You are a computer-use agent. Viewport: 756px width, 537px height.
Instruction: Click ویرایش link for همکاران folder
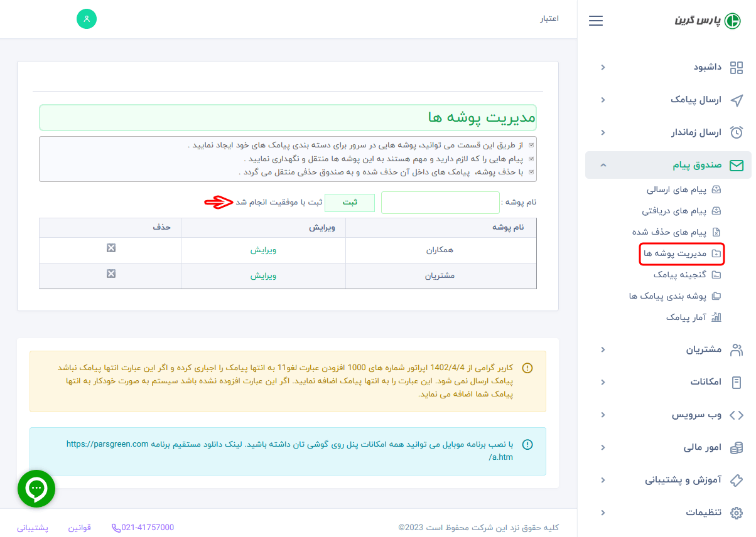tap(263, 250)
